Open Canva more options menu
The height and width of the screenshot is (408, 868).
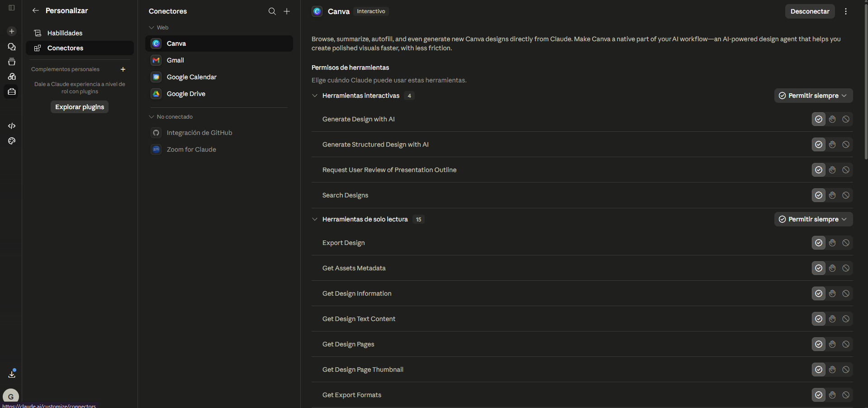click(x=845, y=11)
